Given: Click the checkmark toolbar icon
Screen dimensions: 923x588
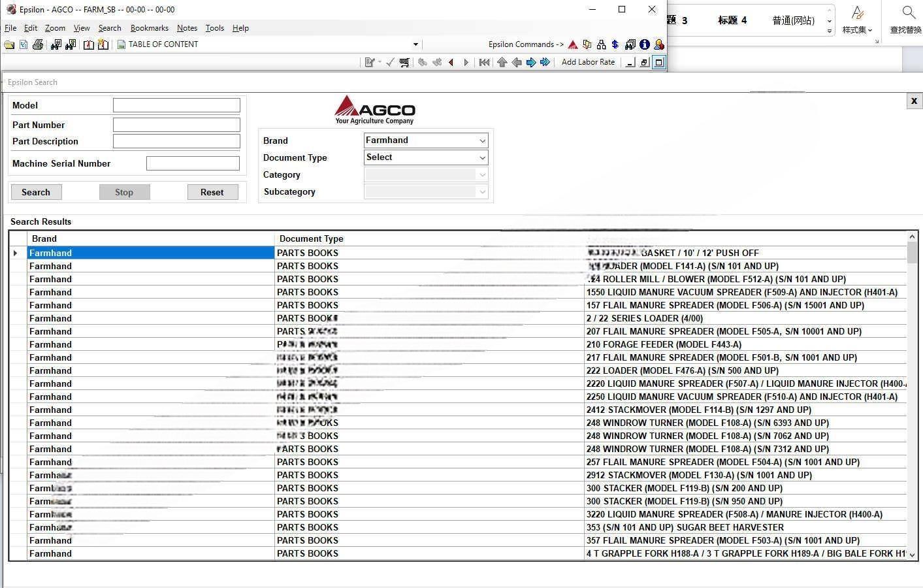Looking at the screenshot, I should pos(390,62).
